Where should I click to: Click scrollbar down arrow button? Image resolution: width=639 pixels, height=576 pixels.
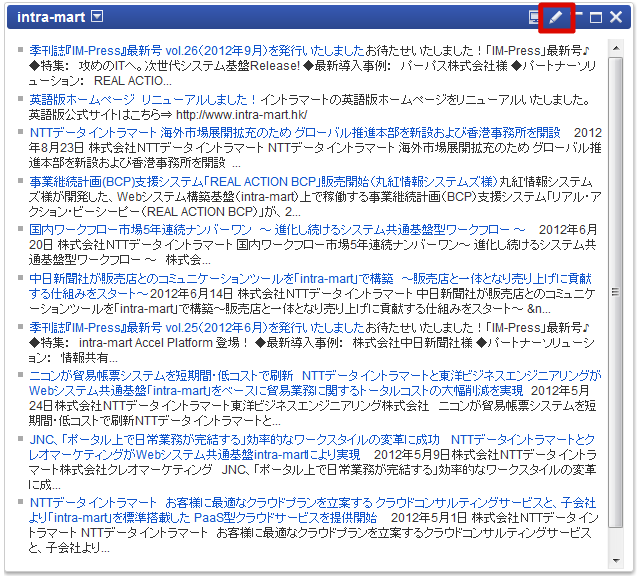click(x=616, y=561)
